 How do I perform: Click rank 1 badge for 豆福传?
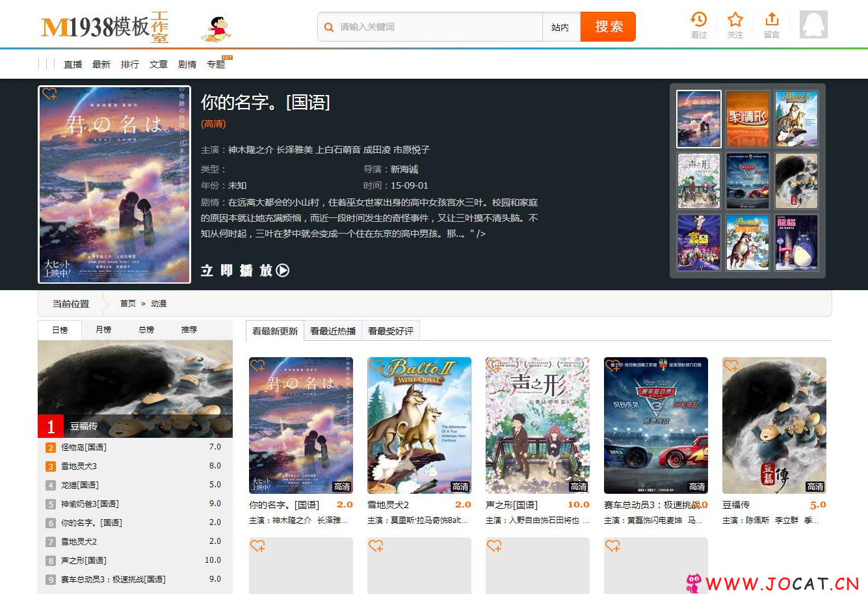(51, 426)
